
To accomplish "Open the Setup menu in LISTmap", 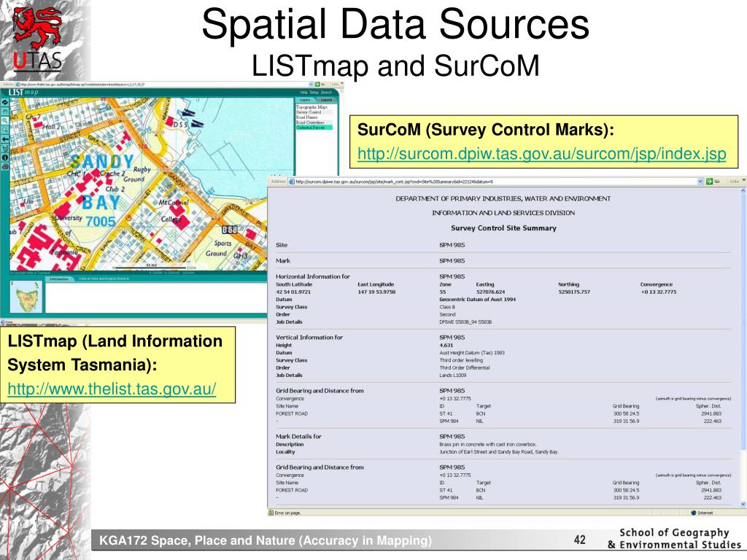I will click(x=314, y=93).
